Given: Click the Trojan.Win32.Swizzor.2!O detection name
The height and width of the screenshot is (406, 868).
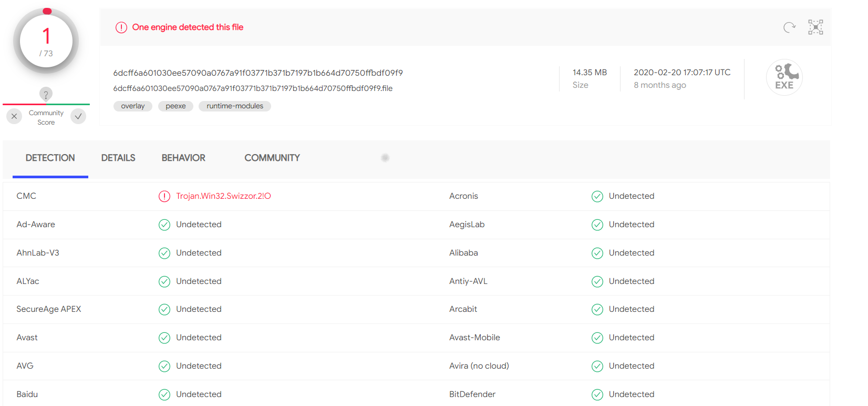Looking at the screenshot, I should click(x=224, y=196).
